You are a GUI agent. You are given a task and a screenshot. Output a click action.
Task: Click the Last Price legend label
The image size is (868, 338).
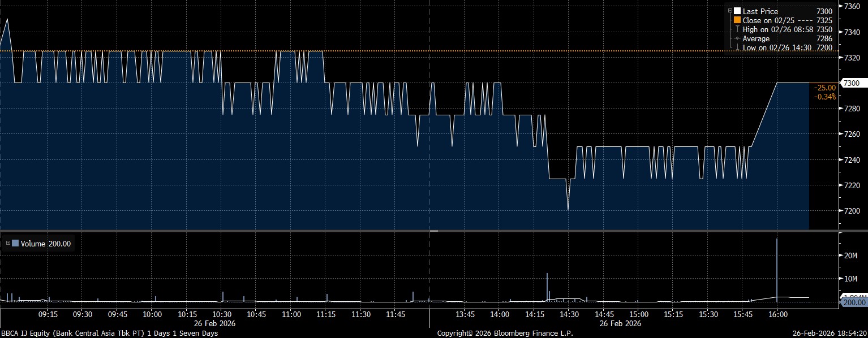tap(760, 11)
